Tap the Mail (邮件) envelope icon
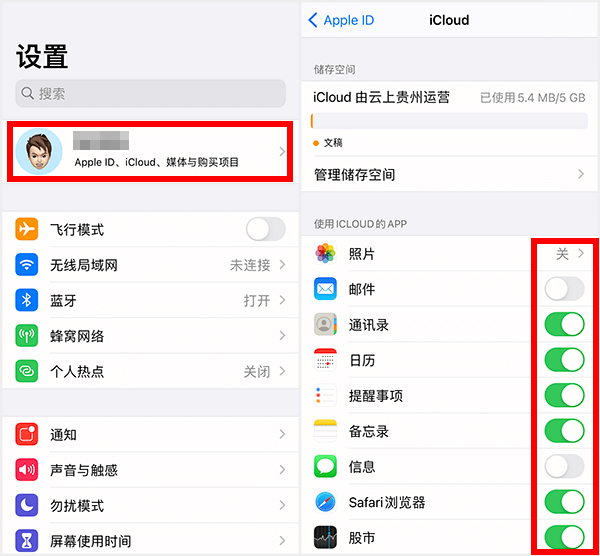 point(325,289)
